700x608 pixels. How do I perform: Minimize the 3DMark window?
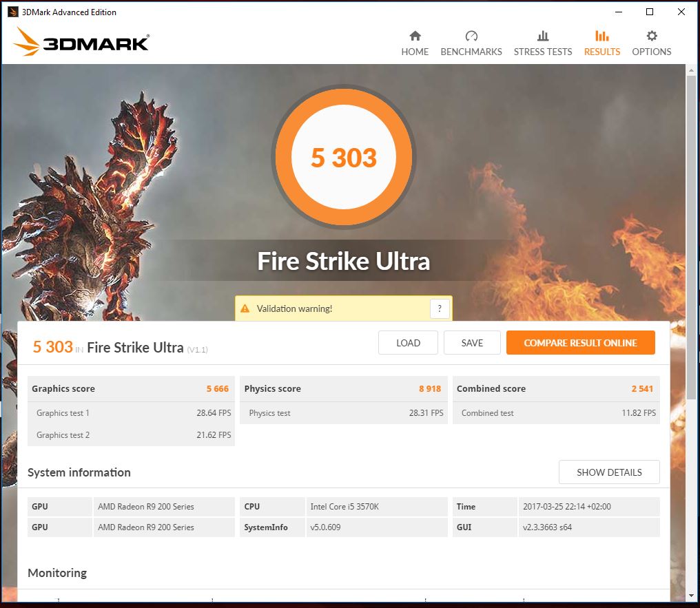619,12
